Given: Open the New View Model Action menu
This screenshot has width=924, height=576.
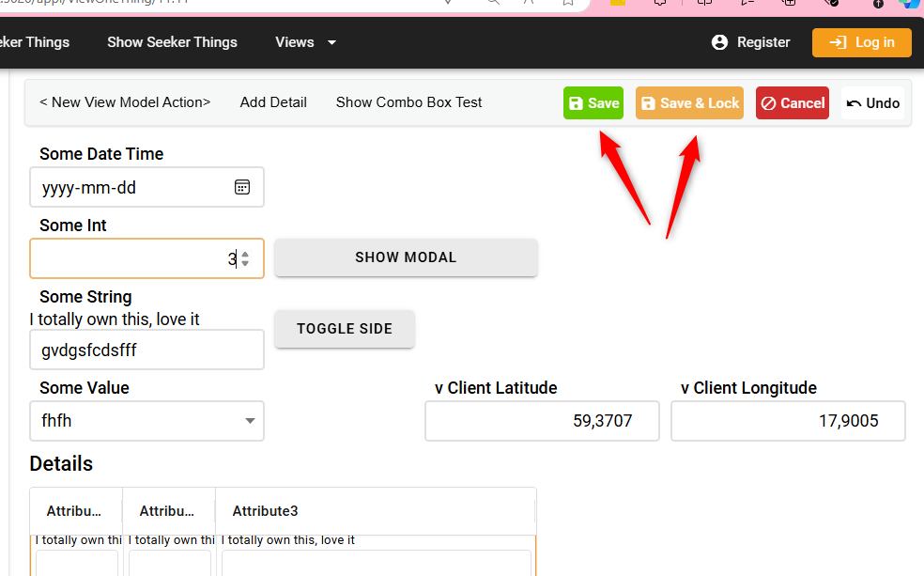Looking at the screenshot, I should [125, 102].
